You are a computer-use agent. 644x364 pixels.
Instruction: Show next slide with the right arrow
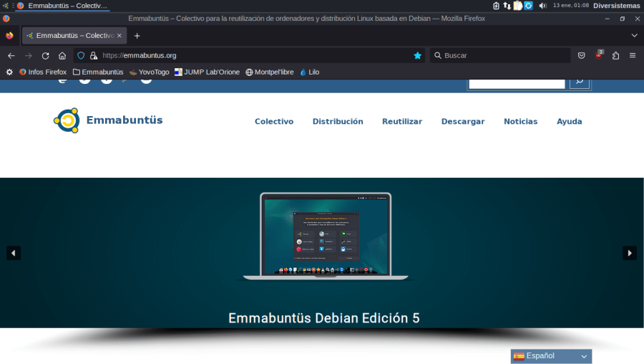coord(629,253)
